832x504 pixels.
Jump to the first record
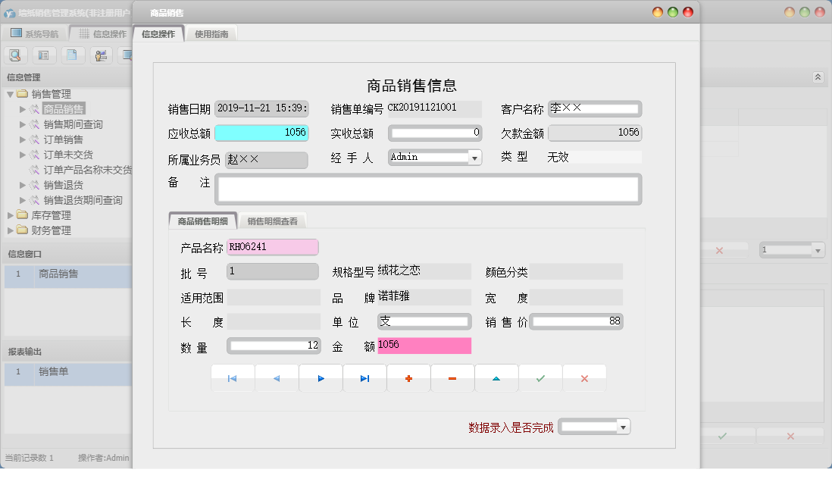233,377
